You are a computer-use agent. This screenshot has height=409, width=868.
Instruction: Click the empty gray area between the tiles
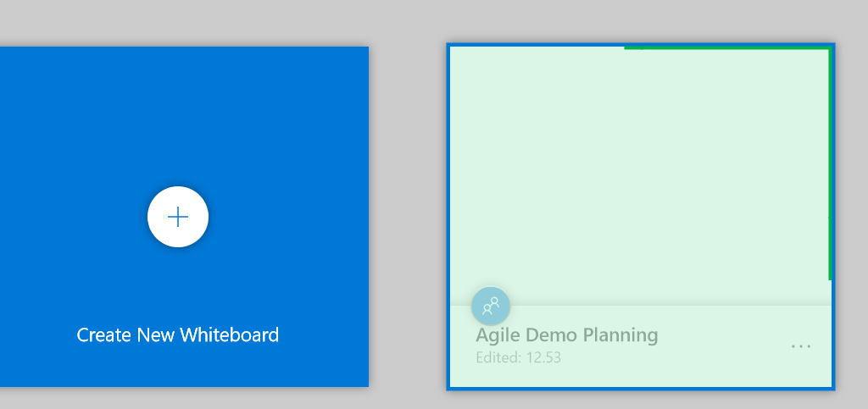(x=408, y=212)
